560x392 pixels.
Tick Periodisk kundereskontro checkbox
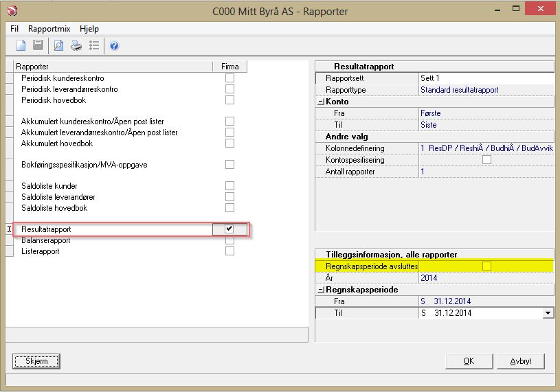(229, 78)
